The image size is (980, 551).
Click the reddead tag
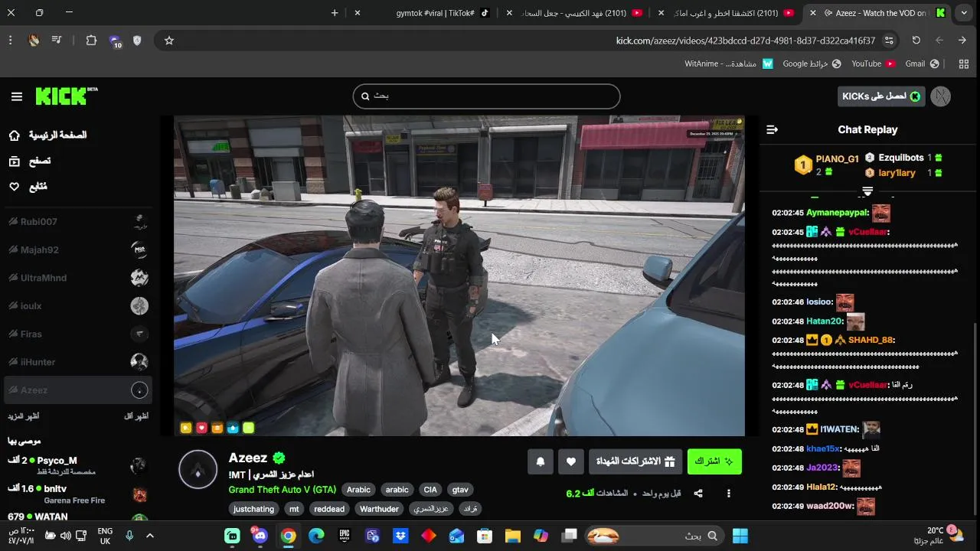tap(329, 509)
